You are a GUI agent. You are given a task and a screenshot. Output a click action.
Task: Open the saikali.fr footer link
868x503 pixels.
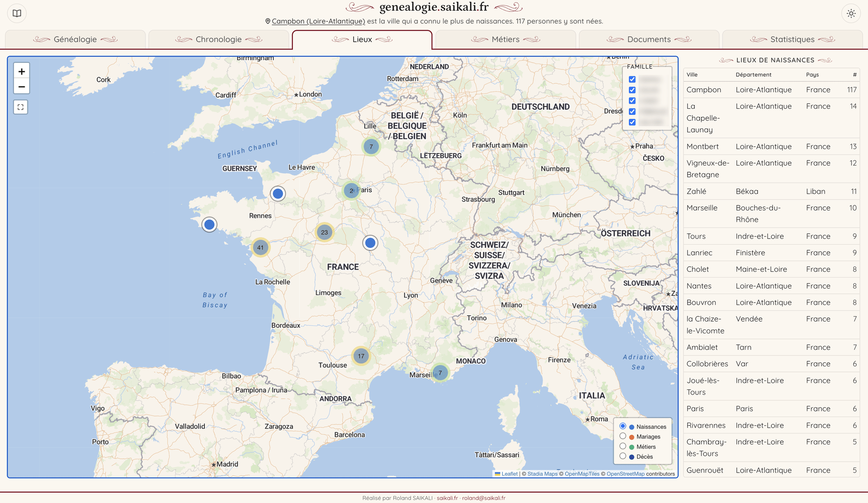click(447, 498)
